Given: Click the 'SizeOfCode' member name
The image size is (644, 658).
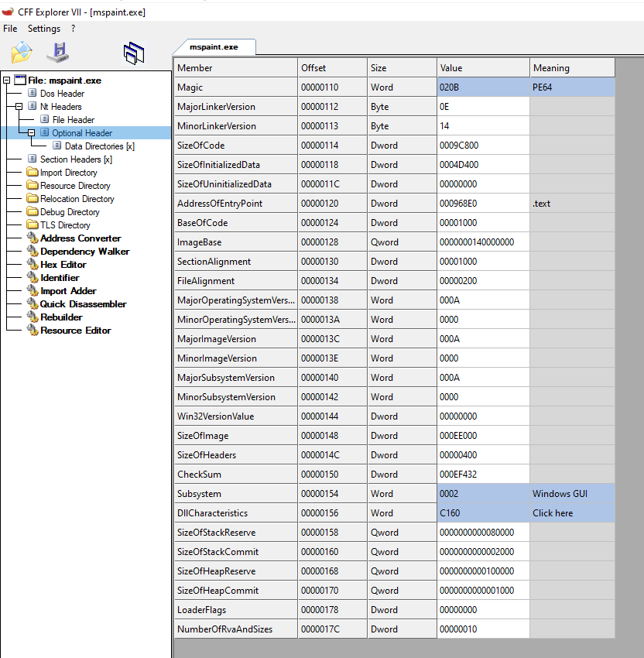Looking at the screenshot, I should pyautogui.click(x=200, y=146).
